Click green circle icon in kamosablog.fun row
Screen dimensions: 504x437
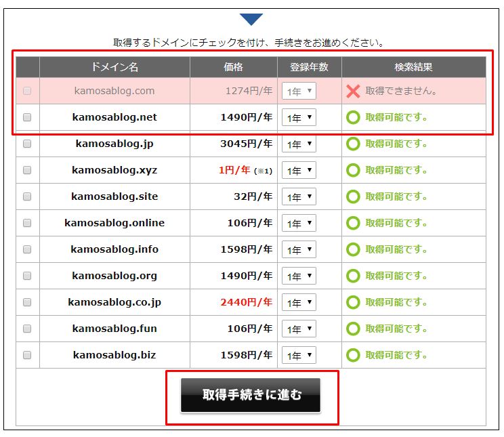353,329
